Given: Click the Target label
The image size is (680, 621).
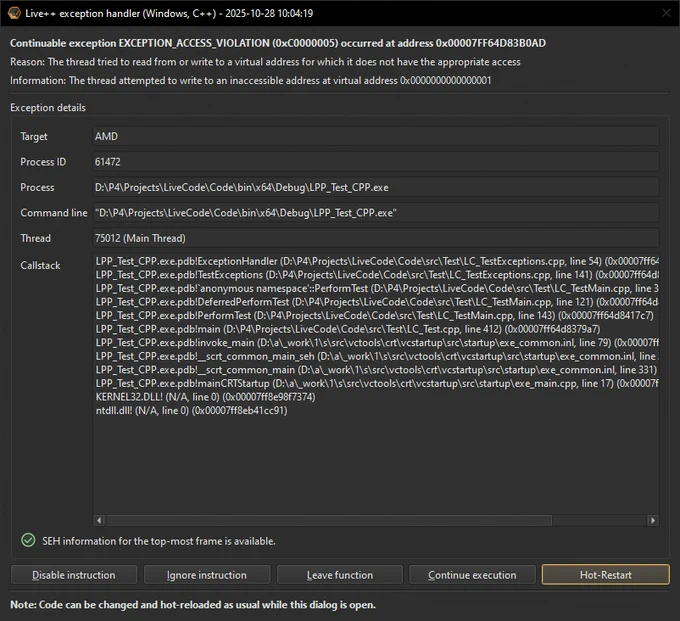Looking at the screenshot, I should pyautogui.click(x=34, y=136).
